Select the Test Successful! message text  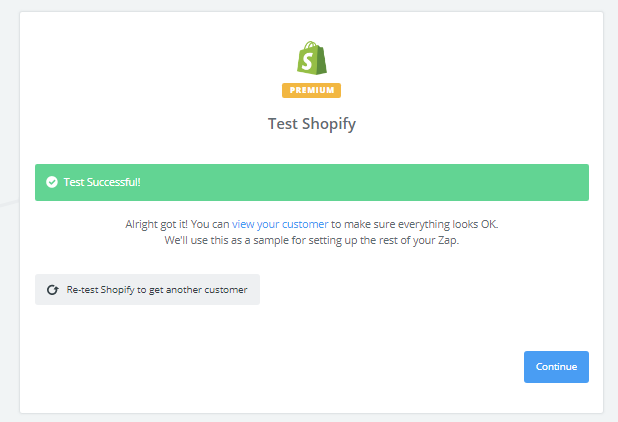[102, 182]
